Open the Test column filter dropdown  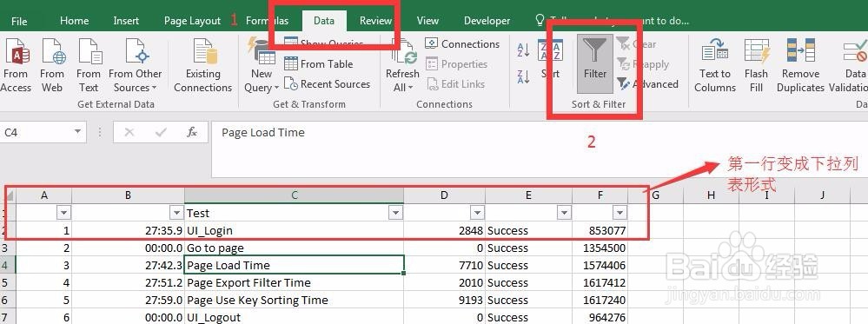[x=395, y=213]
